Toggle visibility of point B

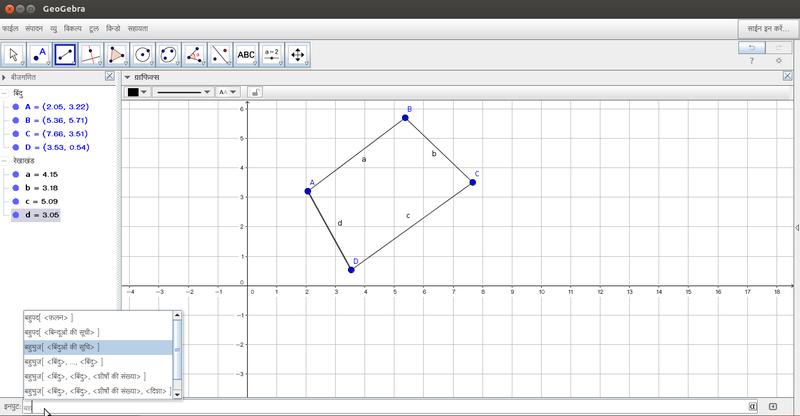(16, 120)
